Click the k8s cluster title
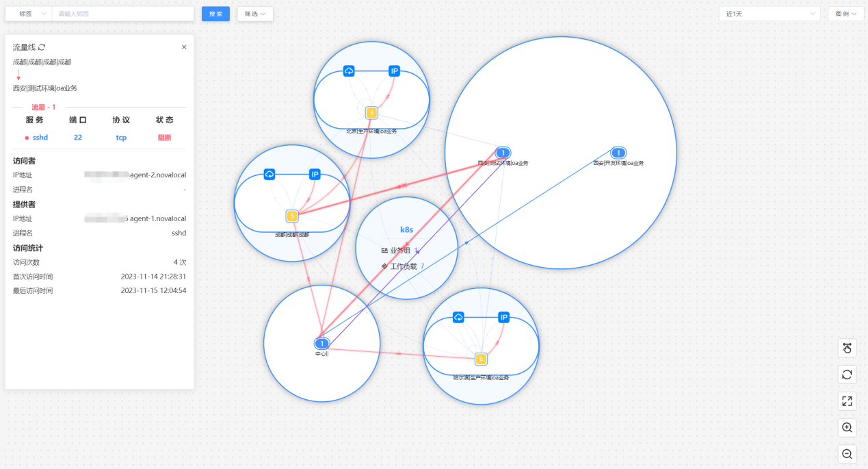 406,230
